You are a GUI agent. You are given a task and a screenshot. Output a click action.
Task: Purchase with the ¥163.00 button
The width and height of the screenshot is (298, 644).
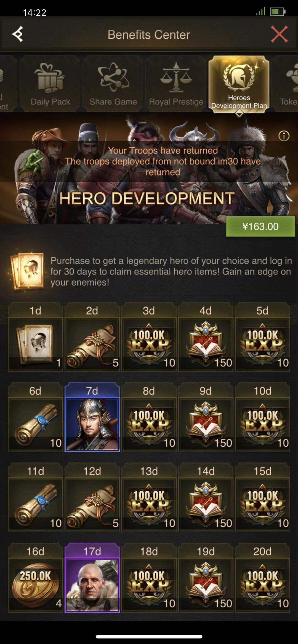click(260, 227)
